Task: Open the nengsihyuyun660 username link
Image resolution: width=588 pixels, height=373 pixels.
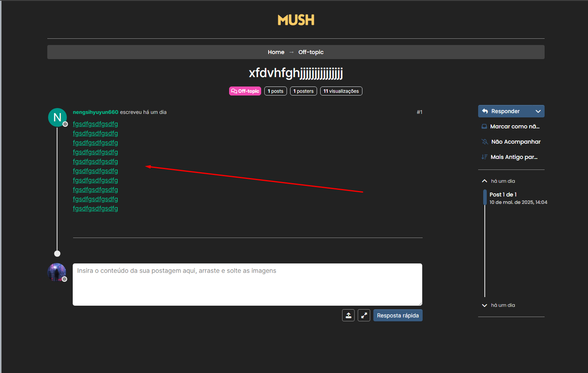Action: pos(95,112)
